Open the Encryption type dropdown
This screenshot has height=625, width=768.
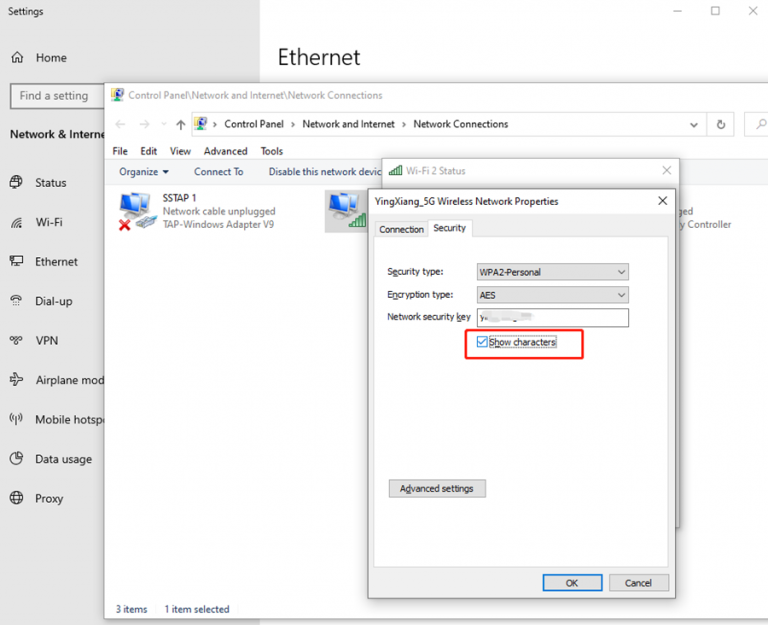coord(552,295)
